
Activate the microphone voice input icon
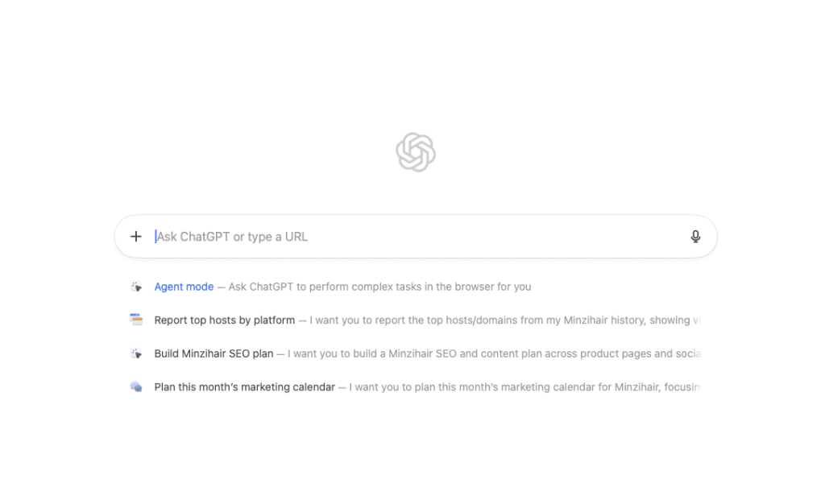click(x=695, y=237)
